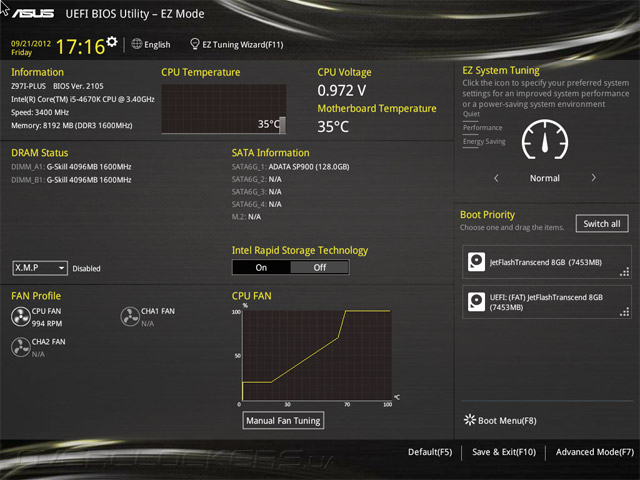
Task: Click the drag handle on UEFI: (FAT) JetFlashTranscend entry
Action: (x=624, y=312)
